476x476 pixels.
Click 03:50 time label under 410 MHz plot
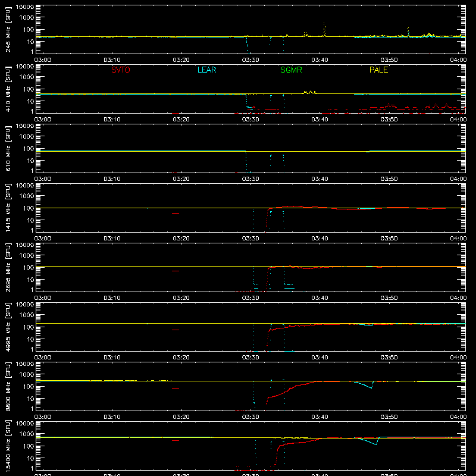(389, 120)
